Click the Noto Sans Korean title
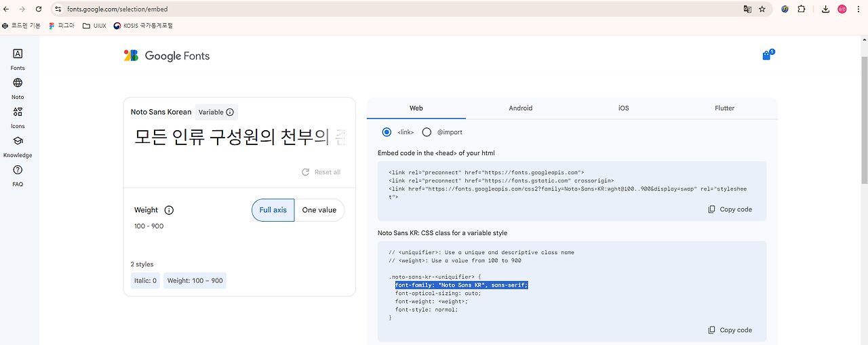868x345 pixels. [161, 112]
